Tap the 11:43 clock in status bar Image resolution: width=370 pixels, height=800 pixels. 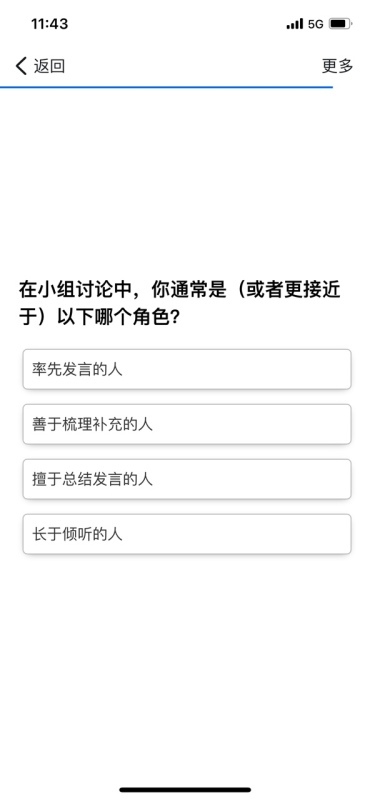tap(50, 24)
